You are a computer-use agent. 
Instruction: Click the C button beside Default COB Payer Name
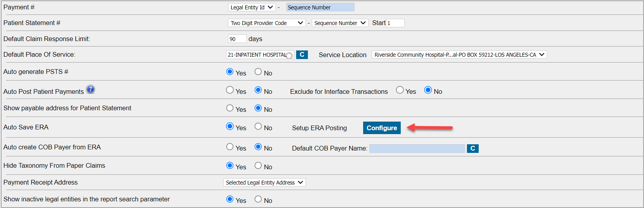coord(472,149)
